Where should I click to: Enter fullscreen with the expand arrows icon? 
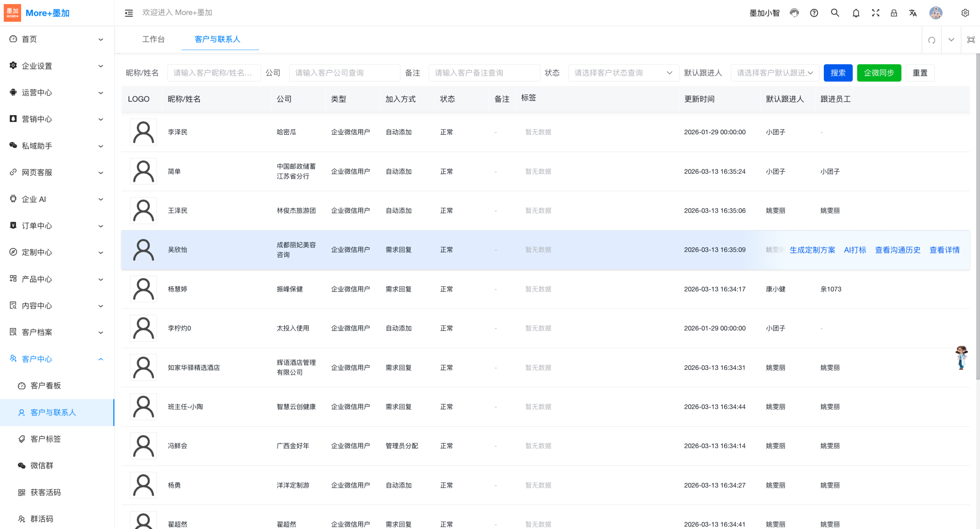[x=875, y=13]
